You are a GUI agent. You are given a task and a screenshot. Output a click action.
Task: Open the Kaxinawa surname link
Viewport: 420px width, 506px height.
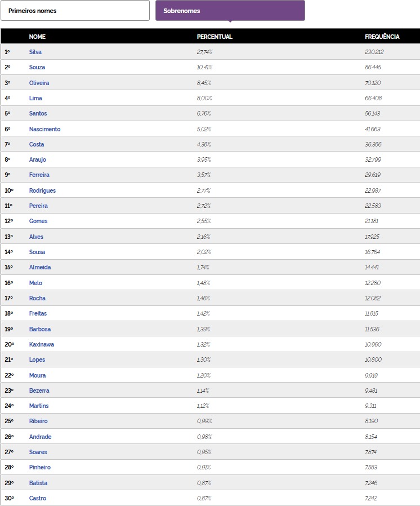(42, 344)
